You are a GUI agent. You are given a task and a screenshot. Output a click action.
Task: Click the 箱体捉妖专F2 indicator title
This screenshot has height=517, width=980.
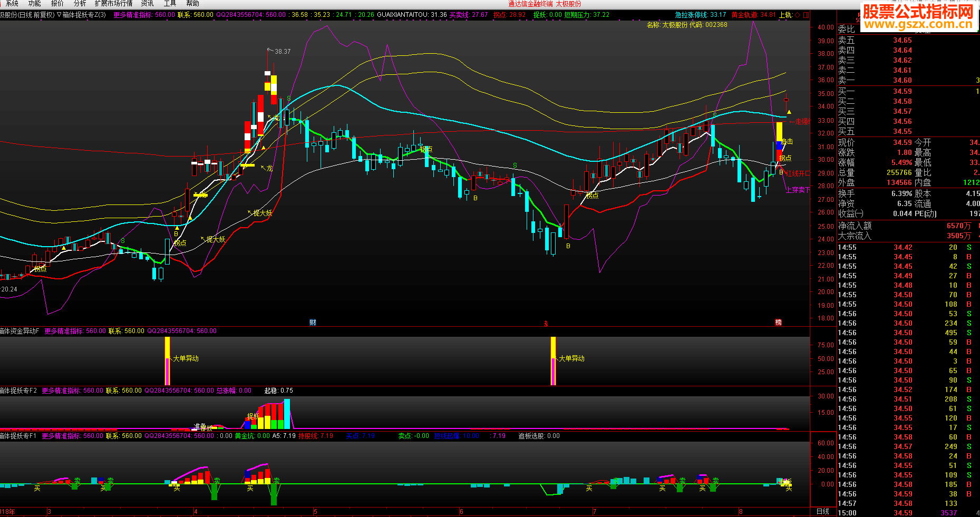point(18,391)
